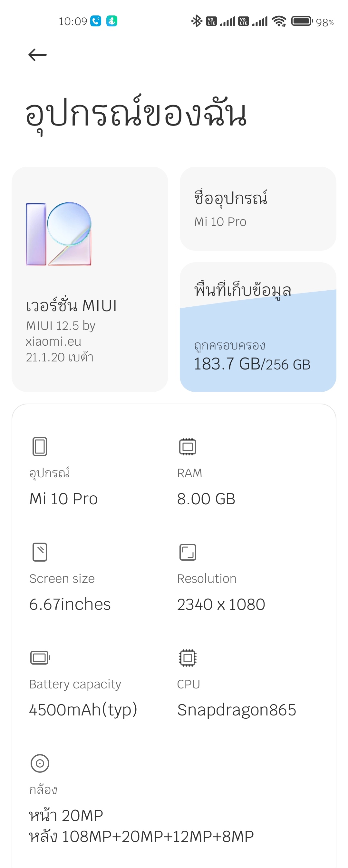Tap the 2340 x 1080 resolution value
348x868 pixels.
[x=221, y=604]
